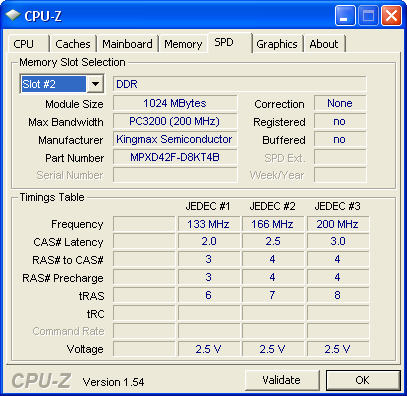407x396 pixels.
Task: Click the RAS# Precharge row label
Action: tap(63, 278)
